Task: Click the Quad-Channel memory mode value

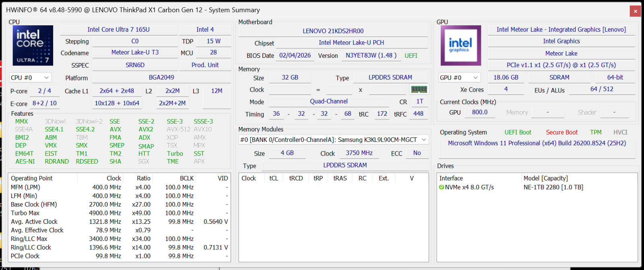Action: (x=329, y=102)
